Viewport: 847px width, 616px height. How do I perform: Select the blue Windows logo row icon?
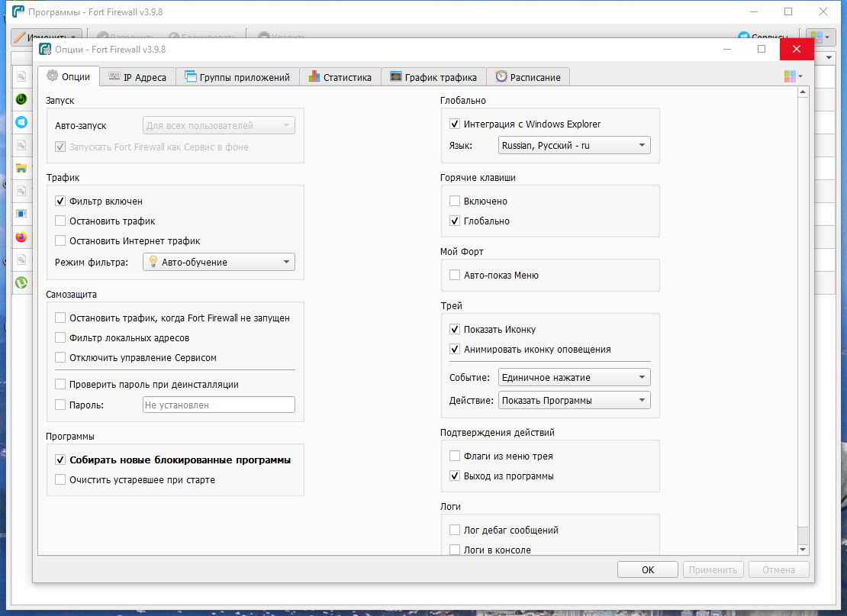(21, 122)
